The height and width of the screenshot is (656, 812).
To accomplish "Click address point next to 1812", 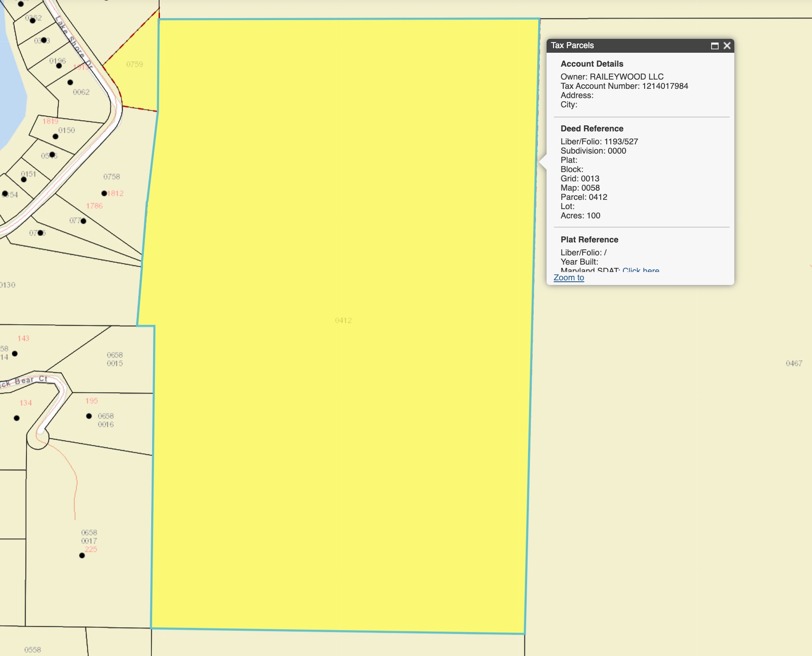I will (104, 193).
